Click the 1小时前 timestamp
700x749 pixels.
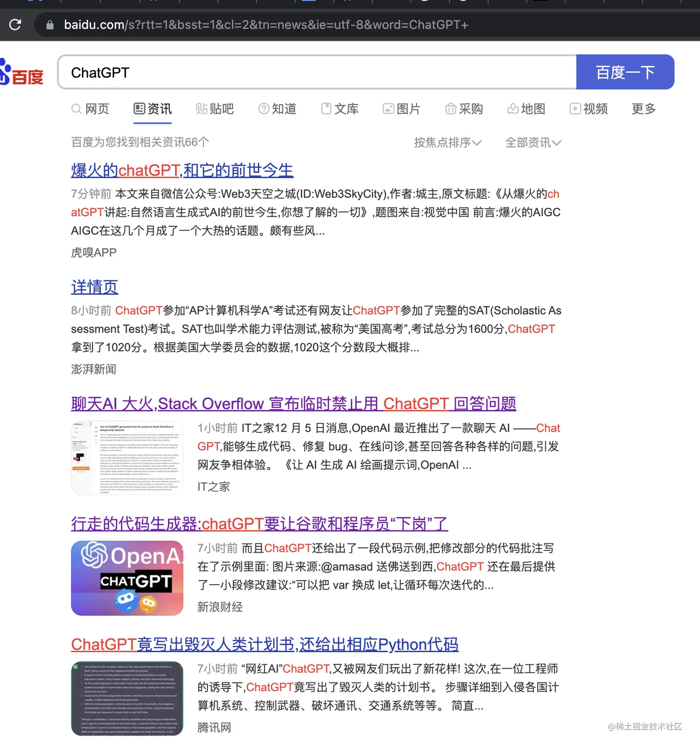[218, 428]
